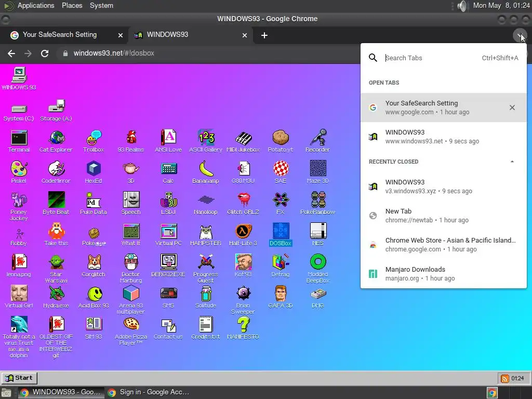This screenshot has height=399, width=532.
Task: Select the DOSBox desktop icon
Action: (x=280, y=235)
